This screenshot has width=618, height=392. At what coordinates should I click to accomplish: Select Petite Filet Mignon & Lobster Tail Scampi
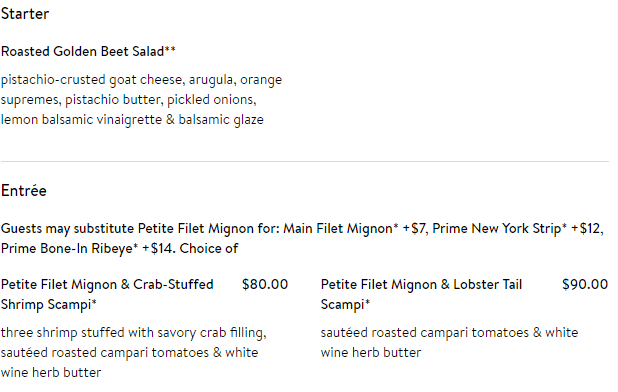click(421, 294)
